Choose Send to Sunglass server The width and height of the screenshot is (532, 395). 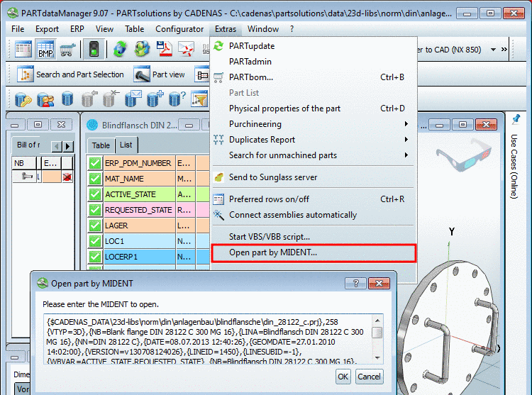coord(313,177)
